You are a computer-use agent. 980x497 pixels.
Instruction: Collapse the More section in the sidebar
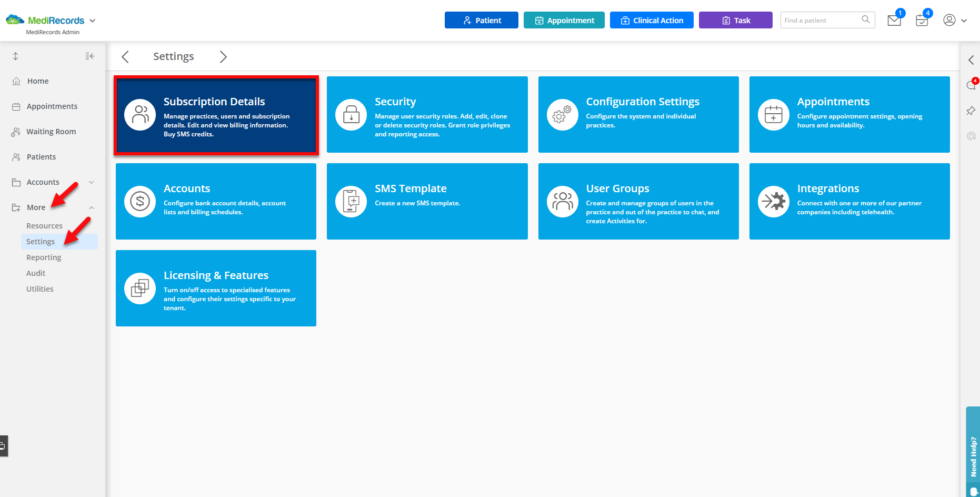coord(92,207)
